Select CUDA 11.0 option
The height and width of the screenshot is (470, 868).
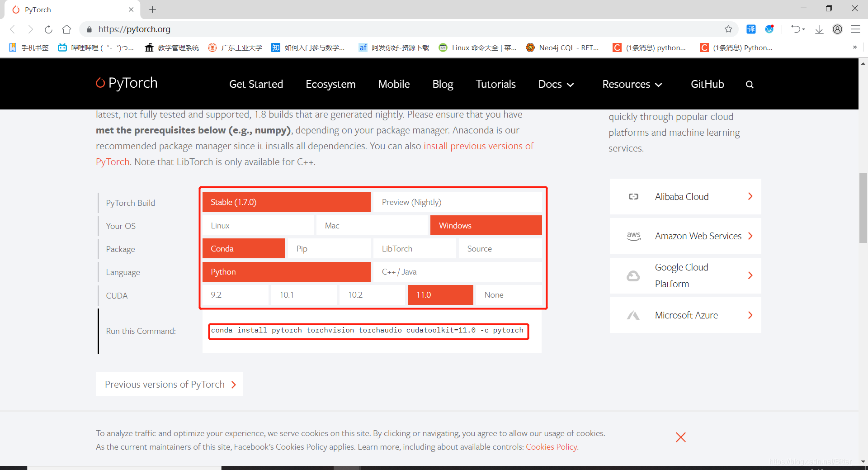[440, 295]
